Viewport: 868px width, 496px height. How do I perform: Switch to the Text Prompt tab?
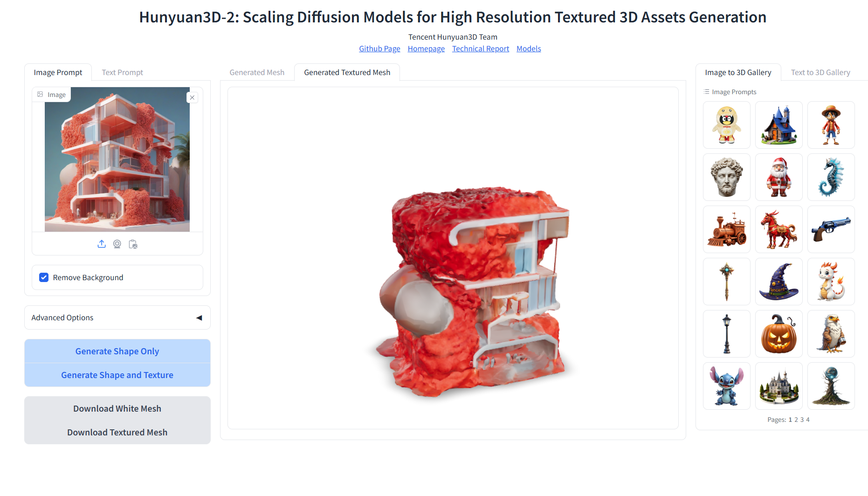click(x=122, y=72)
